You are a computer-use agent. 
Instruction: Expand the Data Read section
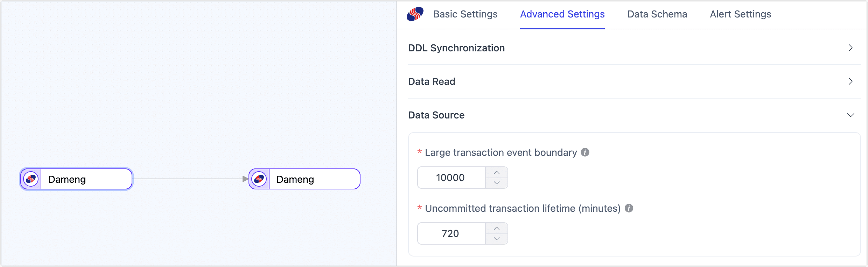point(850,81)
